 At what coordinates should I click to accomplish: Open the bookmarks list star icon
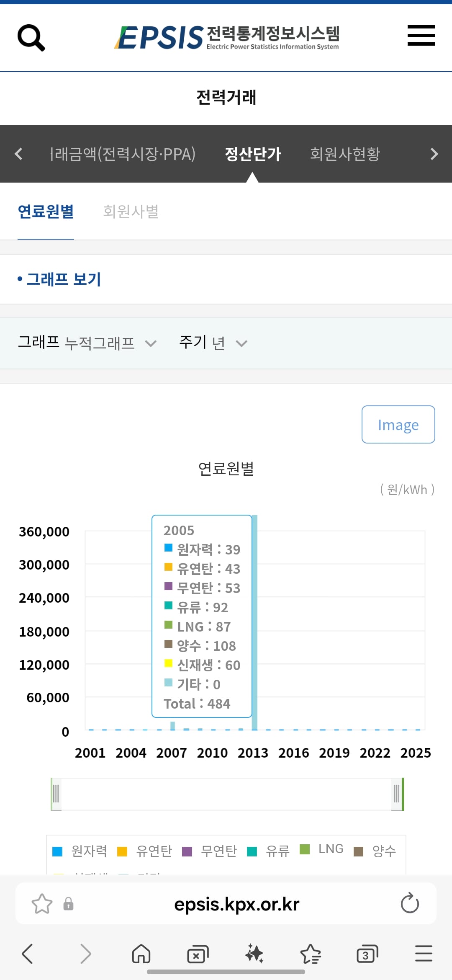pos(311,954)
